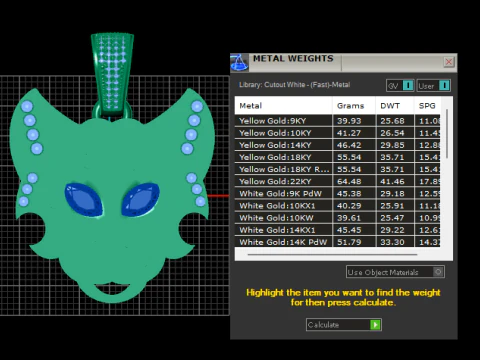Toggle the User library switch
The height and width of the screenshot is (360, 480).
pyautogui.click(x=444, y=86)
